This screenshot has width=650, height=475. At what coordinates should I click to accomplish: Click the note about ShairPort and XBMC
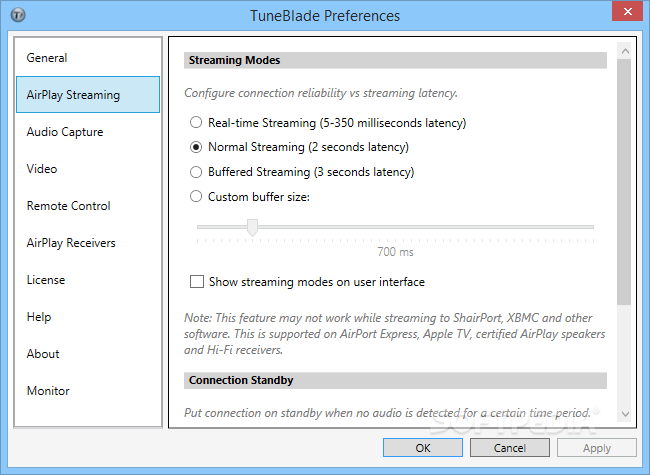(x=395, y=334)
